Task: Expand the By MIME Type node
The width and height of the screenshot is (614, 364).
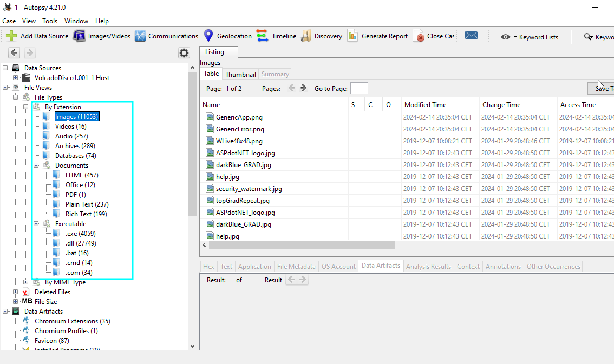Action: click(x=26, y=282)
